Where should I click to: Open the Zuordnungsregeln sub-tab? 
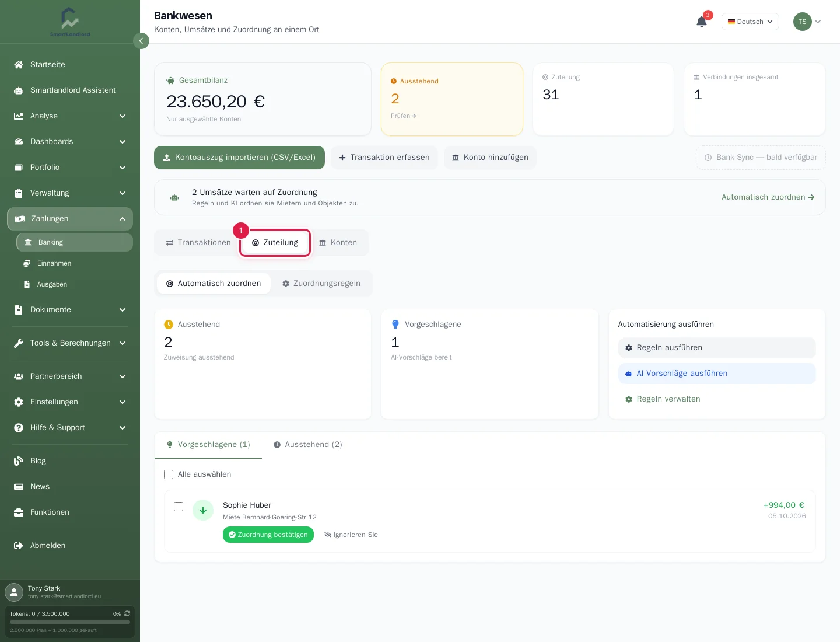(x=321, y=284)
